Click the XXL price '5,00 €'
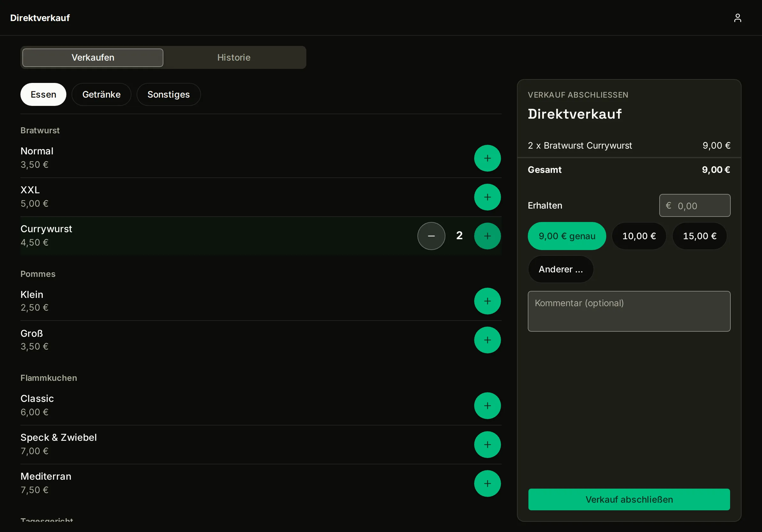762x532 pixels. 34,203
